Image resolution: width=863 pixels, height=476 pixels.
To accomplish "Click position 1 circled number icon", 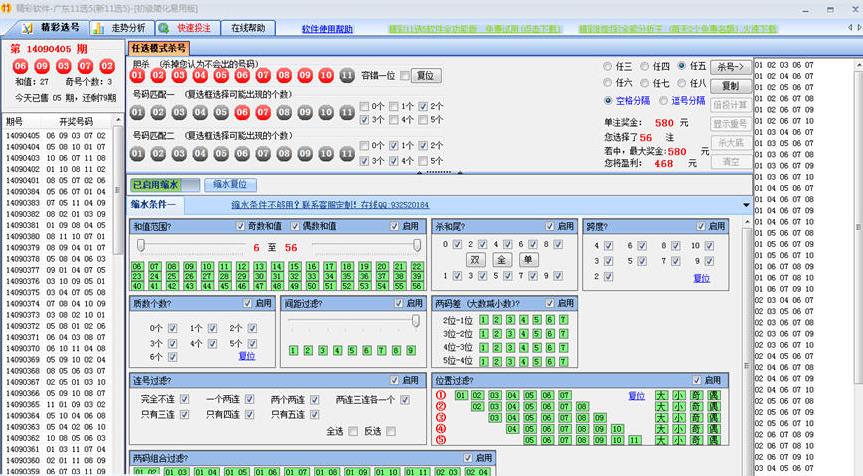I will [x=440, y=395].
